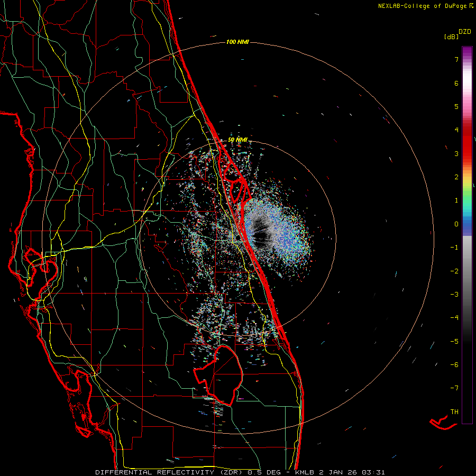The width and height of the screenshot is (476, 476).
Task: Click the colorbar label -6
Action: pyautogui.click(x=454, y=365)
